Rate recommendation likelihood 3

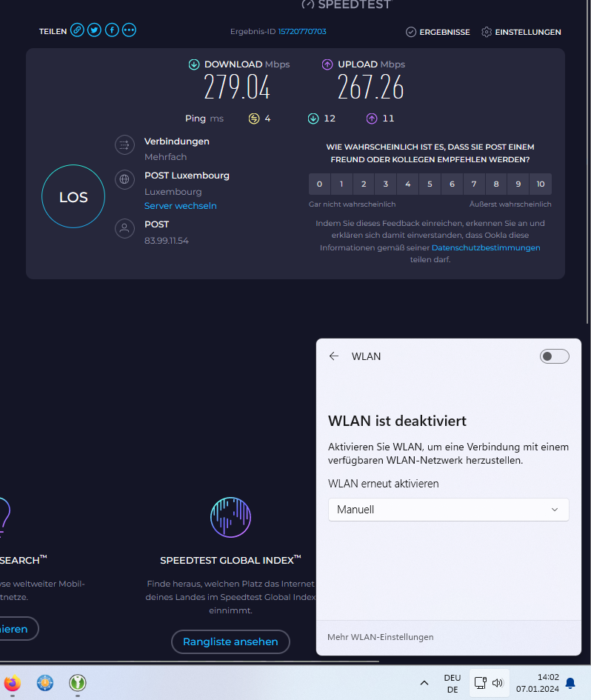click(386, 184)
